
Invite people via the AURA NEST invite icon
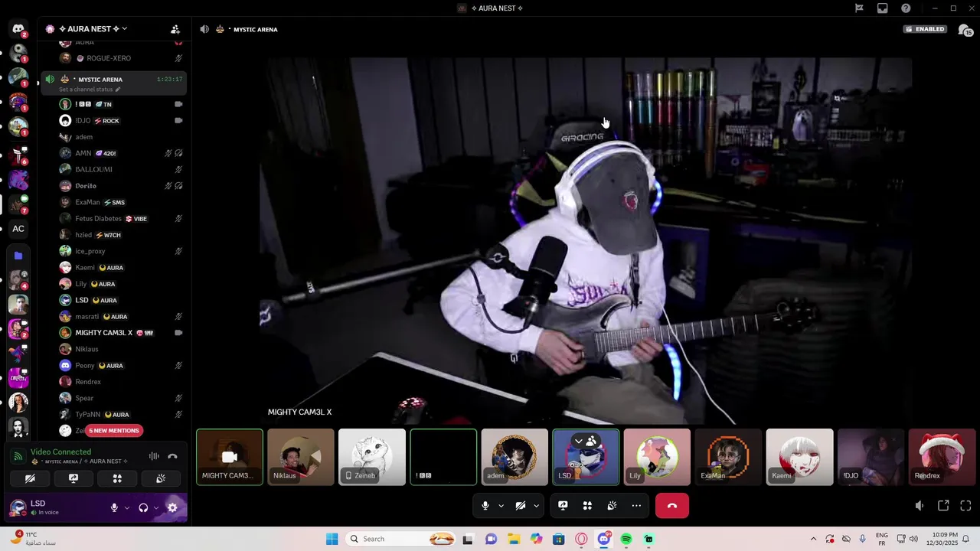point(175,29)
